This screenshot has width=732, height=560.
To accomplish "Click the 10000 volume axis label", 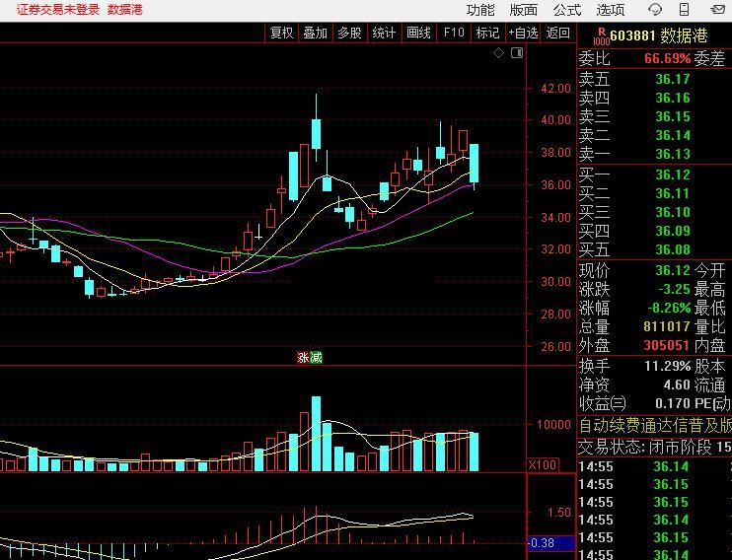I will [x=554, y=425].
